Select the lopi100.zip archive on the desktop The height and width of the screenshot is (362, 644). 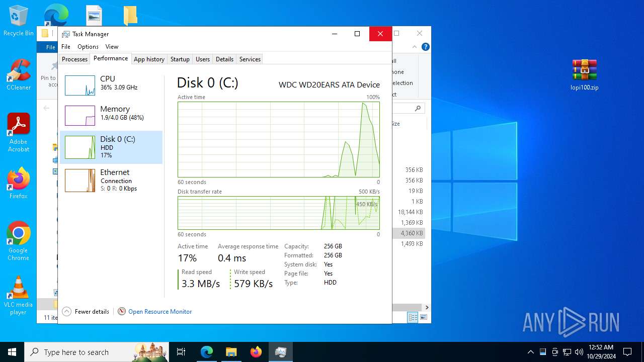click(584, 75)
